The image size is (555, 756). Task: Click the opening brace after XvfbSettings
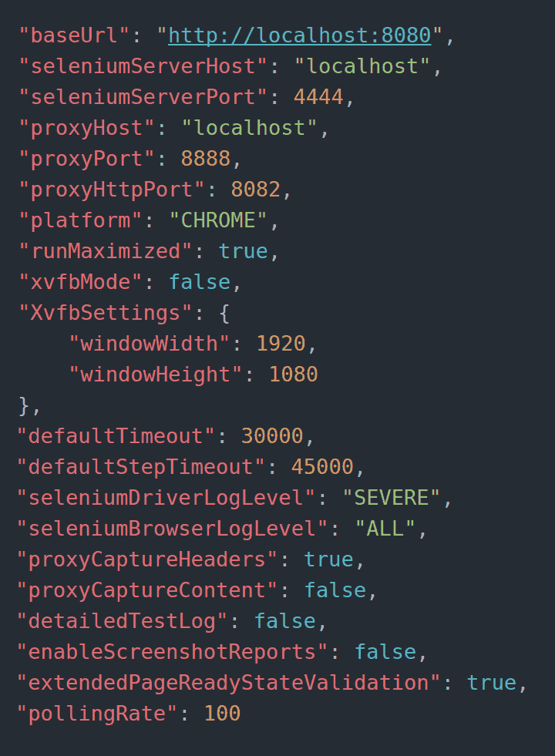(x=224, y=314)
